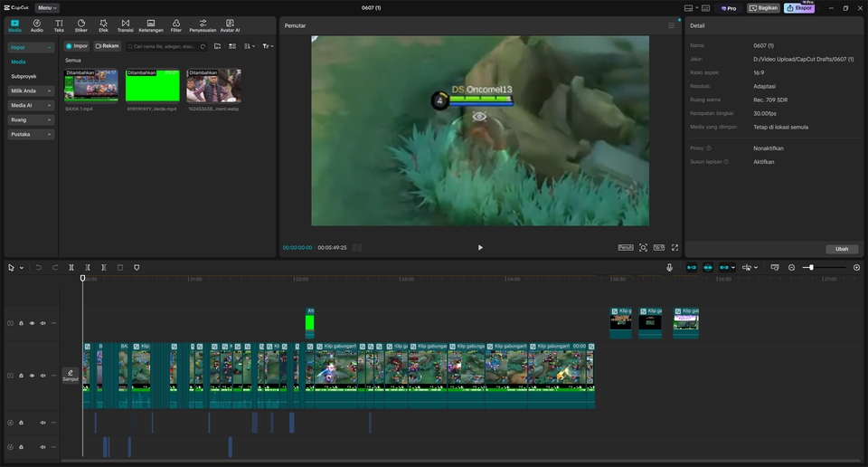Toggle auto snapping on the timeline
Image resolution: width=868 pixels, height=467 pixels.
(707, 268)
